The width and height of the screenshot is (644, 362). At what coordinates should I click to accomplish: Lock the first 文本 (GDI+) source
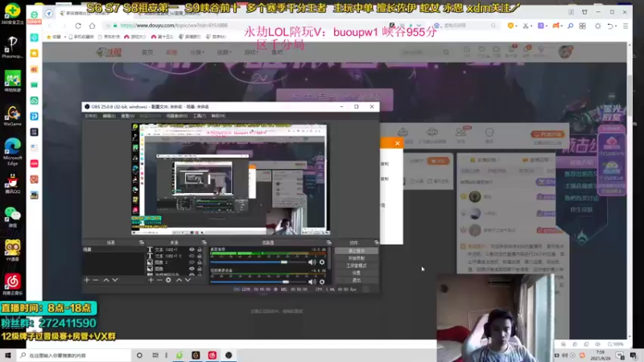click(200, 249)
